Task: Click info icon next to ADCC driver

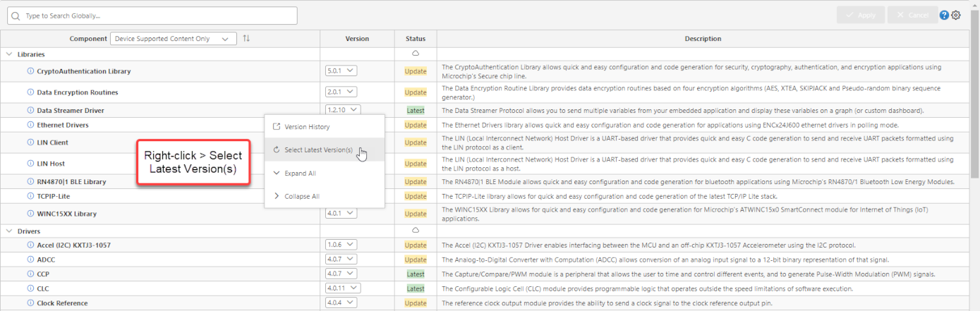Action: (x=30, y=260)
